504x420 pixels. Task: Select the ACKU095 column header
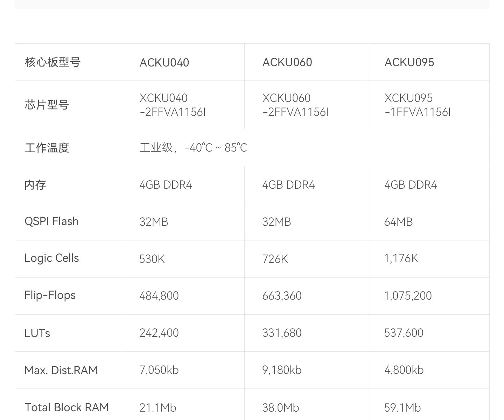click(409, 62)
